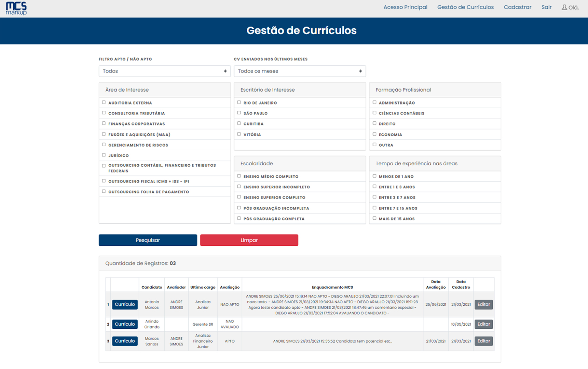
Task: Check Outsourcing Folha de Pagamento
Action: coord(104,191)
